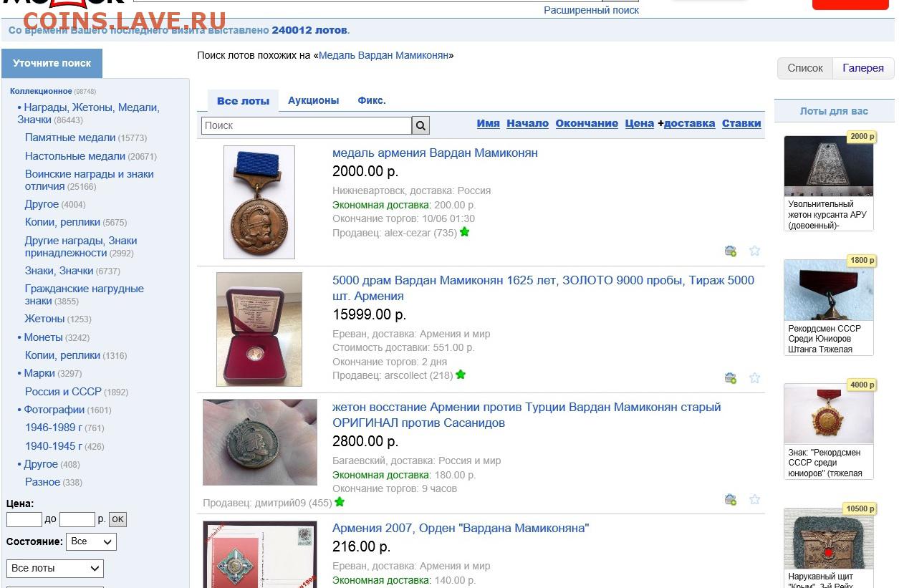Viewport: 899px width, 588px height.
Task: Switch view to Галерея
Action: (x=863, y=68)
